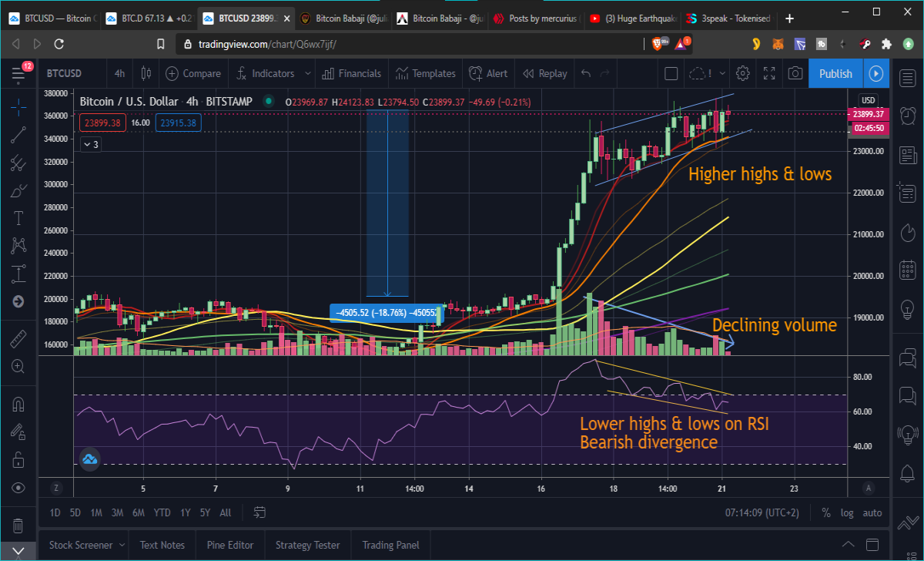This screenshot has width=924, height=561.
Task: Open the Gann and Fibonacci tools
Action: [x=18, y=163]
